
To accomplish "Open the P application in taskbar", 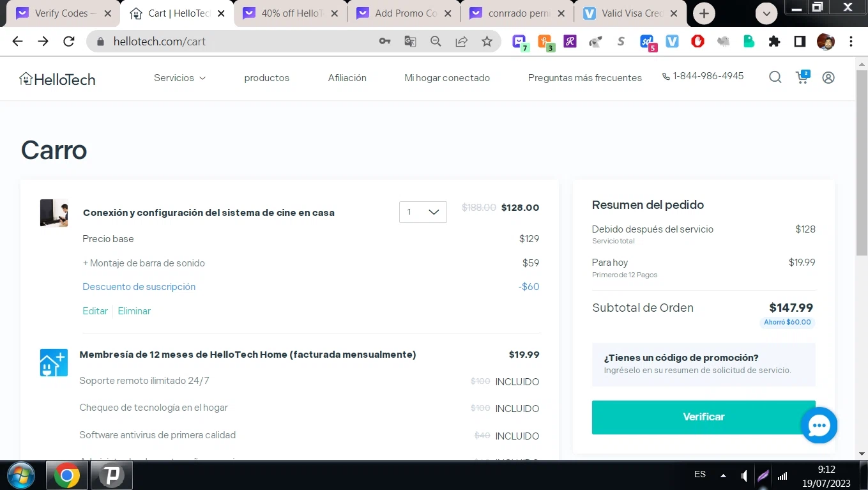I will 112,475.
